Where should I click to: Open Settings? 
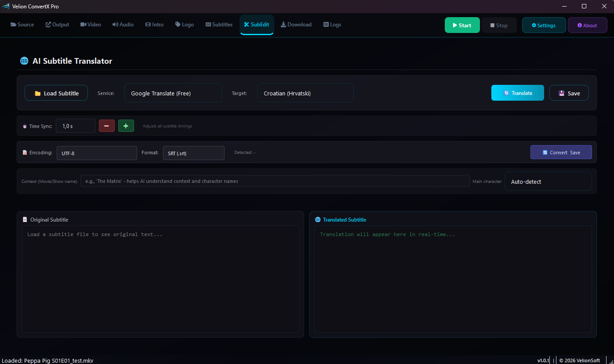click(544, 25)
